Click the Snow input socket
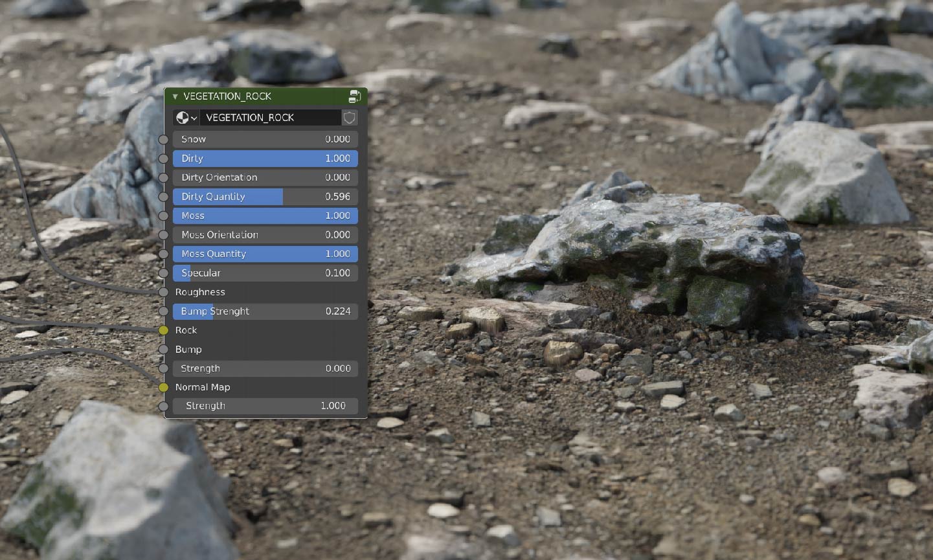 coord(164,139)
